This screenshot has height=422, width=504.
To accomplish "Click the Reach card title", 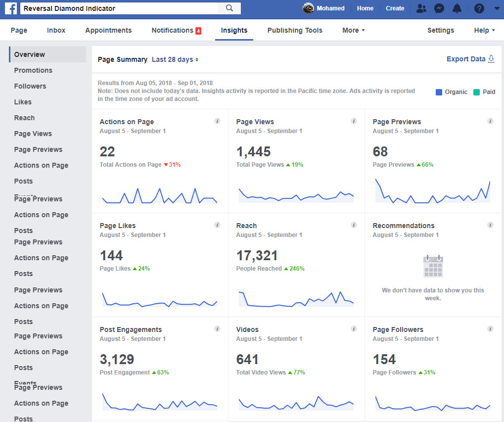I will click(246, 226).
